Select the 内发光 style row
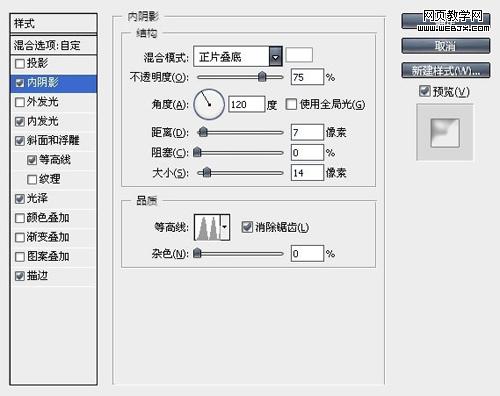The image size is (500, 396). point(54,121)
